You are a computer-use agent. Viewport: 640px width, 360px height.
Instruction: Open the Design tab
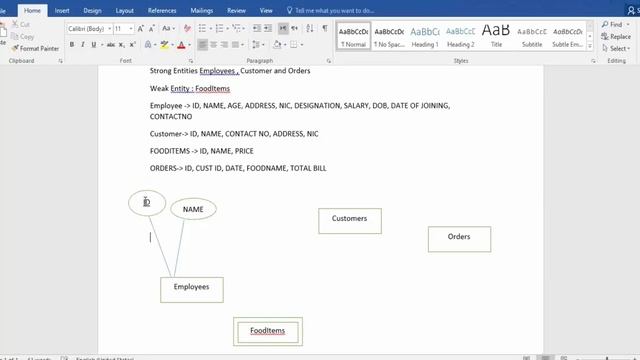pyautogui.click(x=92, y=11)
